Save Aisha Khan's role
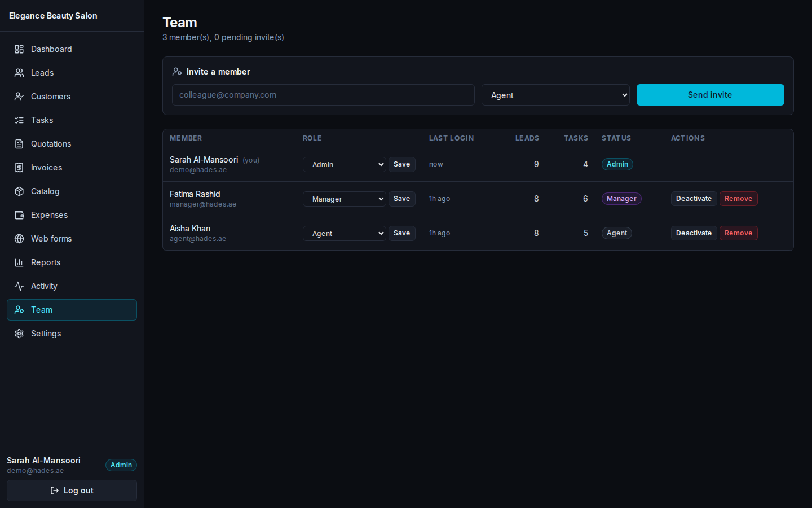812x508 pixels. (401, 233)
